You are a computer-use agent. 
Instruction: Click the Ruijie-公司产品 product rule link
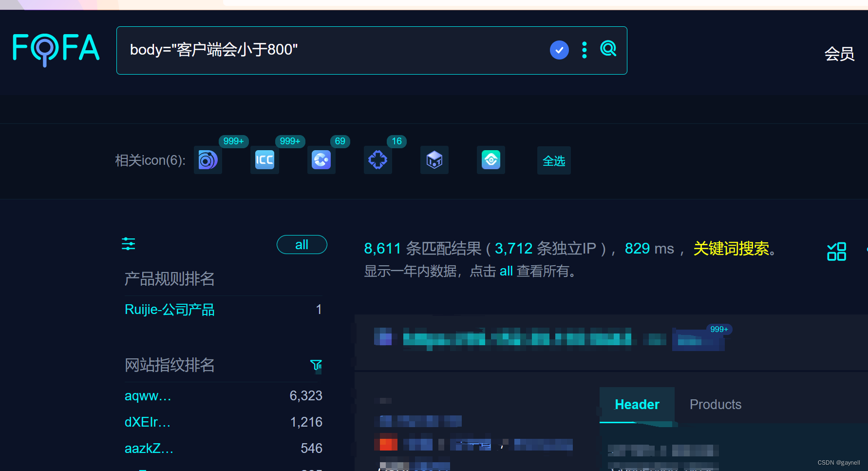[x=170, y=309]
